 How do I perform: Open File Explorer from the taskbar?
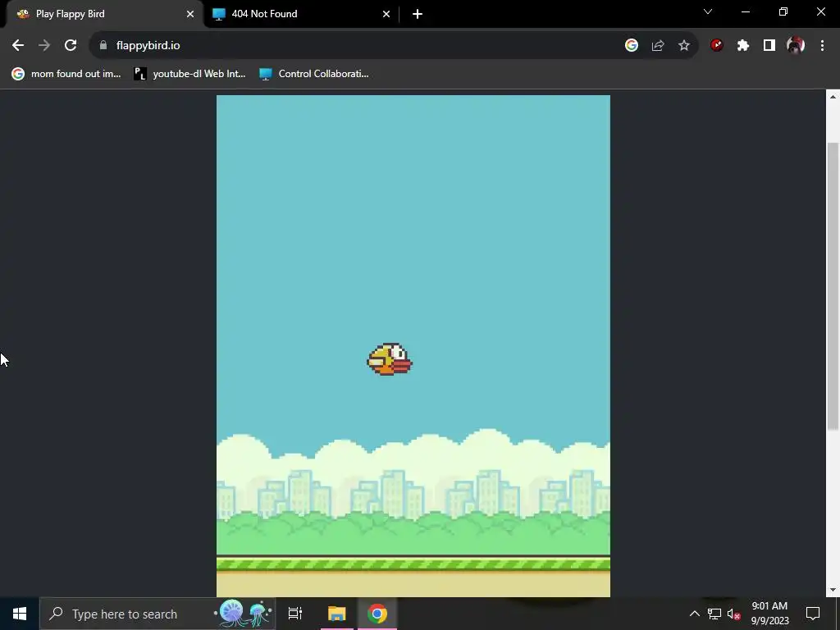click(337, 614)
